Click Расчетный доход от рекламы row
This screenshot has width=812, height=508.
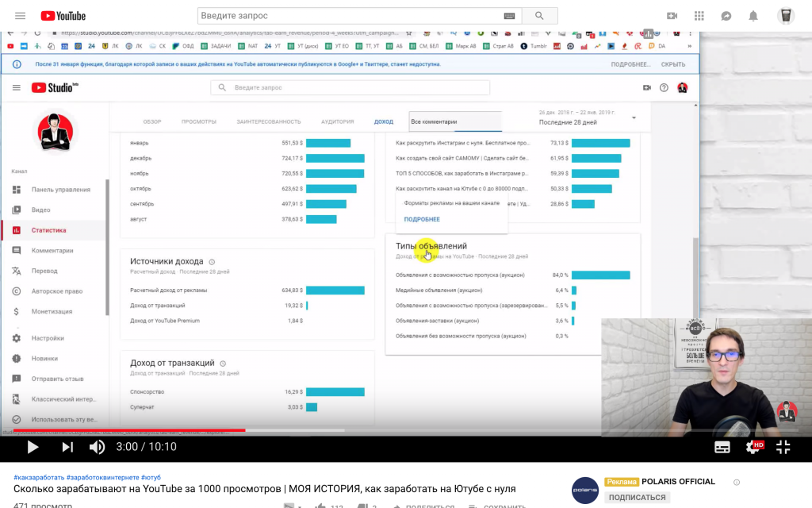pyautogui.click(x=247, y=291)
